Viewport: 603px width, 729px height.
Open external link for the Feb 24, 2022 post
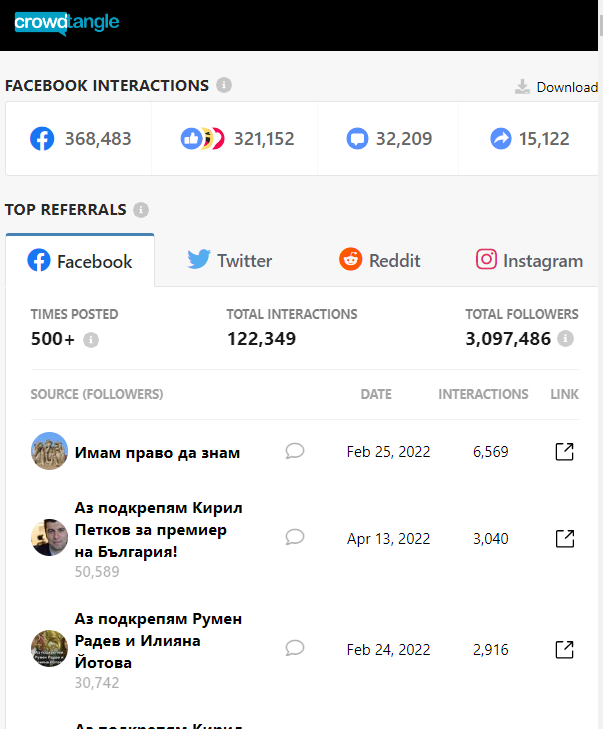[x=564, y=650]
